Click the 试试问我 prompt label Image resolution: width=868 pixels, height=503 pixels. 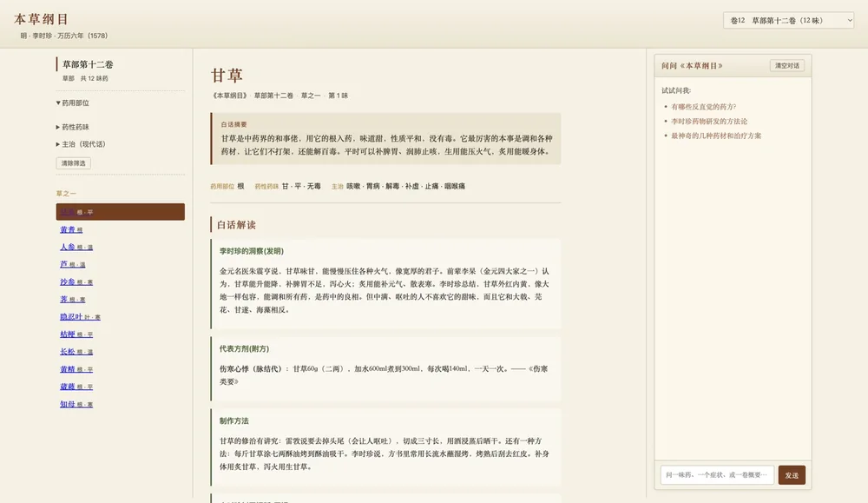pyautogui.click(x=676, y=90)
